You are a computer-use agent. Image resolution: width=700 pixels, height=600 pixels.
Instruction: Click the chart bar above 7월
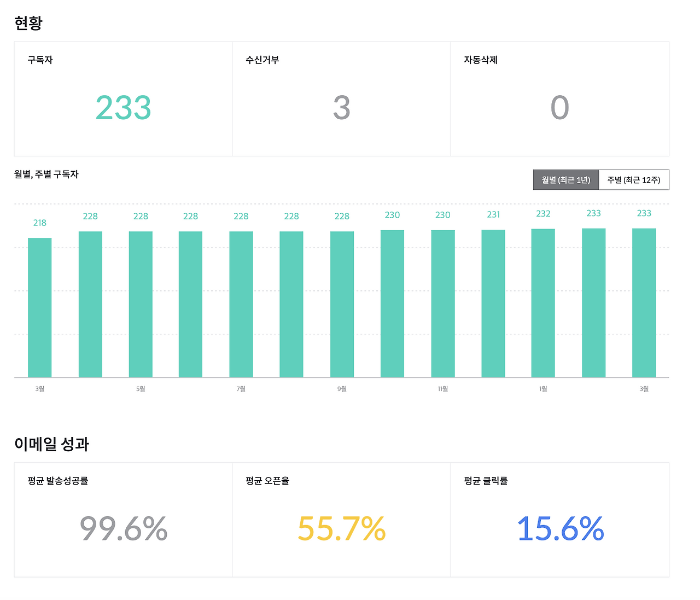(x=241, y=305)
